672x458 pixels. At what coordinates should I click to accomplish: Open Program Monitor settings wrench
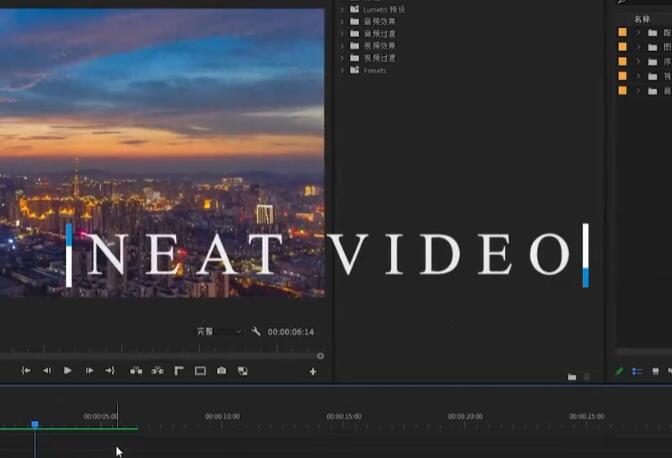[256, 331]
